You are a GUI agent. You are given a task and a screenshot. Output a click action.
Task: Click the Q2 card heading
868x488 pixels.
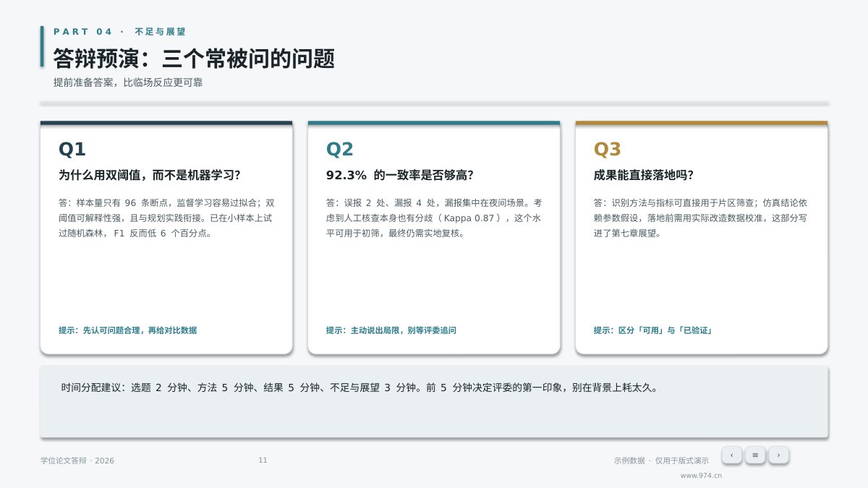[340, 149]
